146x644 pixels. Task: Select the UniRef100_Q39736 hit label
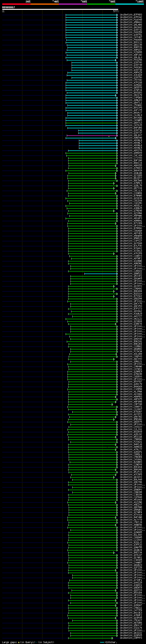pyautogui.click(x=131, y=130)
